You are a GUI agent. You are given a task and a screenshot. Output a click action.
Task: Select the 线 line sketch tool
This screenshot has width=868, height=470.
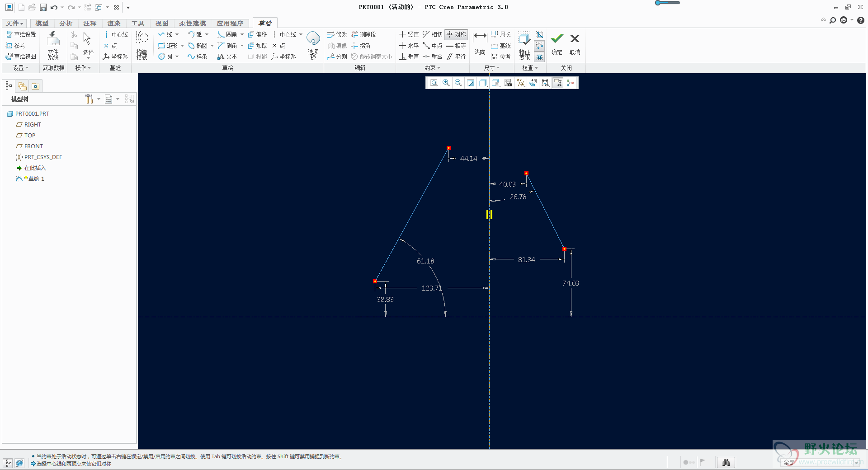[165, 34]
